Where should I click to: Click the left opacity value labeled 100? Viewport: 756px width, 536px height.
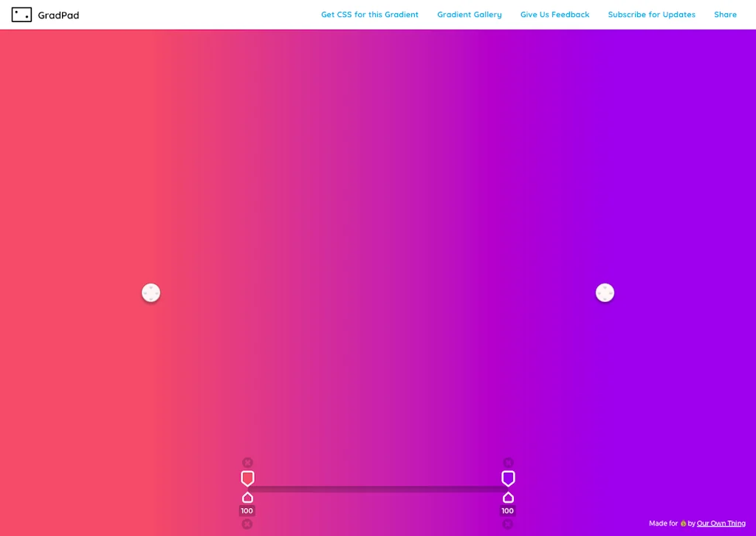click(247, 509)
